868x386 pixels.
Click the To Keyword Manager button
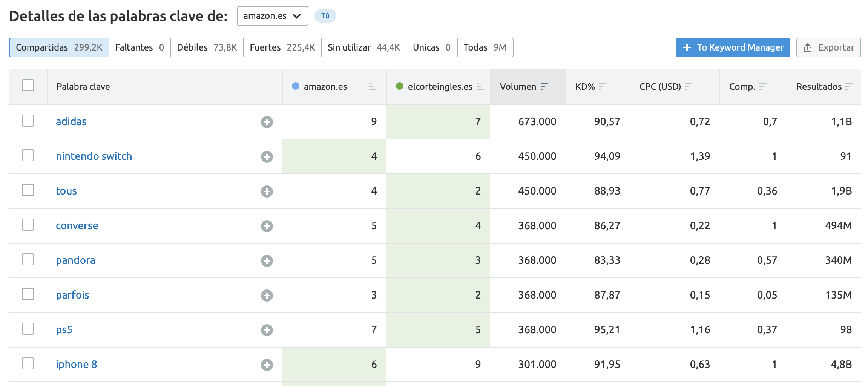click(x=733, y=47)
